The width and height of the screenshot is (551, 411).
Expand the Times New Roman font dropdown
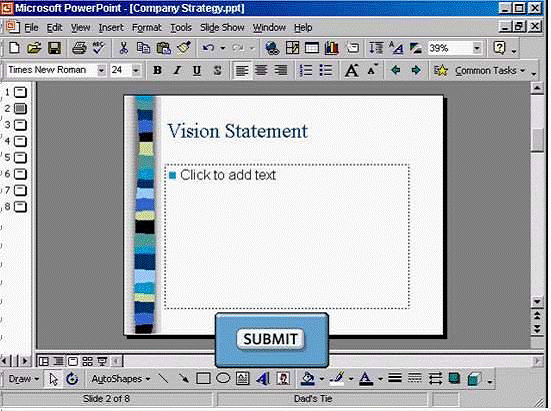tap(101, 70)
